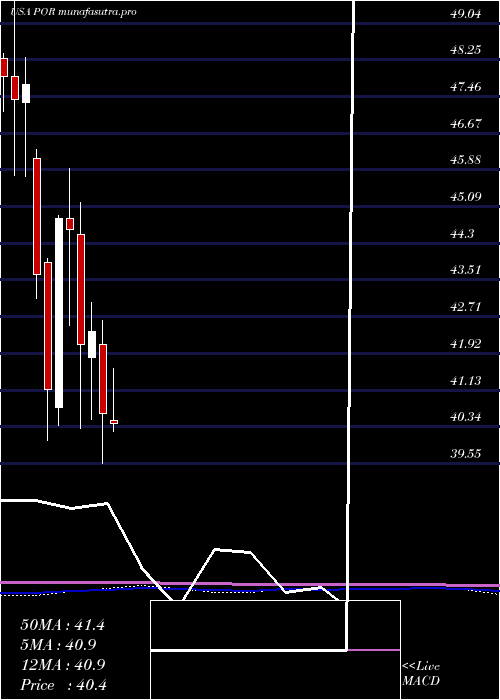Click the 47.46 price level label
500x700 pixels.
coord(465,87)
